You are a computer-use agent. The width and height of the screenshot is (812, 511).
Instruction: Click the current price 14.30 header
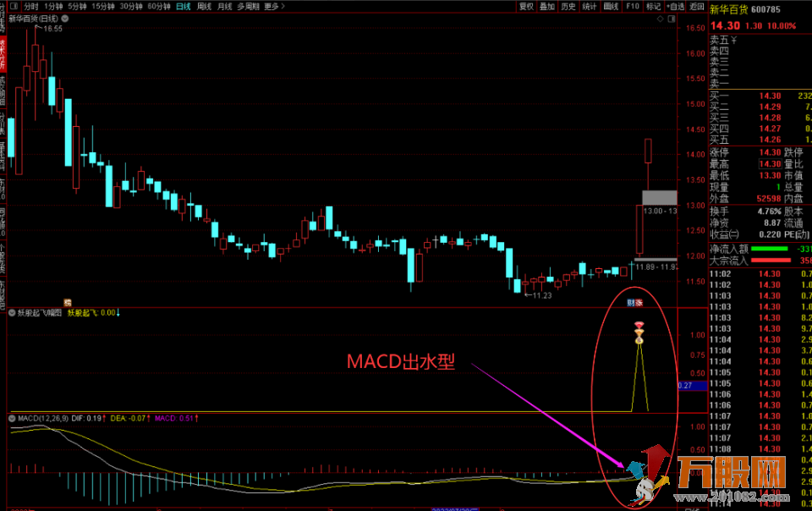725,25
